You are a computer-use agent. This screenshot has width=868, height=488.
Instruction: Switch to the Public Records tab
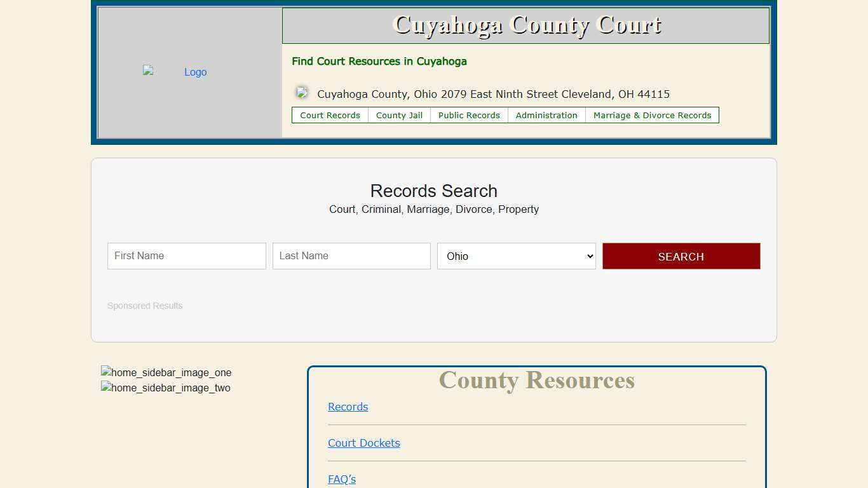coord(469,115)
